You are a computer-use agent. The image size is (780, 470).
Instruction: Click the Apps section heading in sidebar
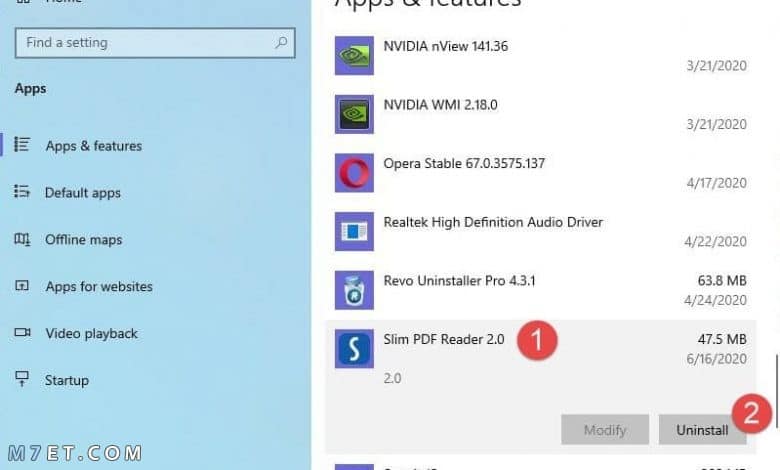coord(30,89)
